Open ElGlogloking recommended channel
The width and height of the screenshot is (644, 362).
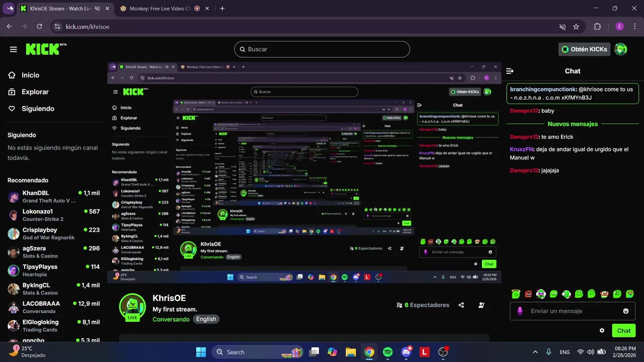(53, 326)
